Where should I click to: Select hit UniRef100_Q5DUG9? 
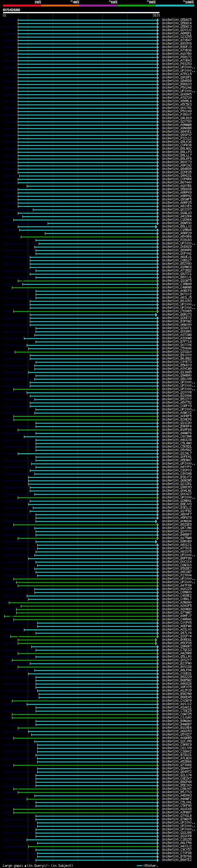pyautogui.click(x=176, y=189)
